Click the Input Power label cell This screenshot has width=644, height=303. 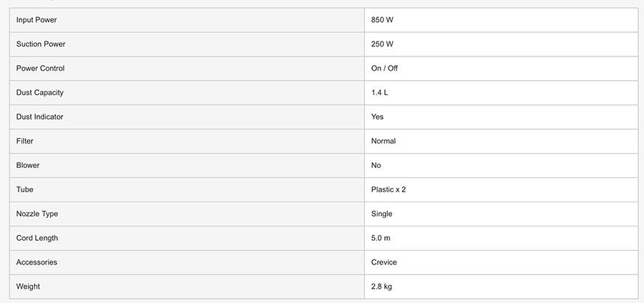click(x=36, y=20)
